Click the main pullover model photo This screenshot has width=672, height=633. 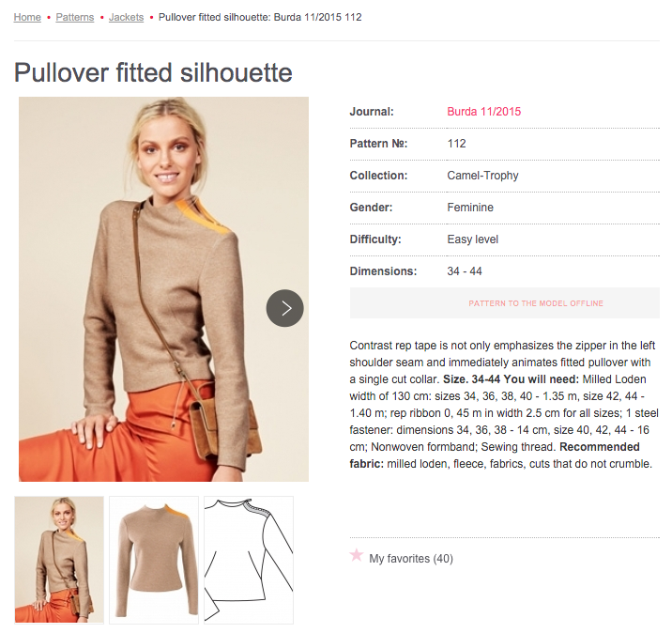click(163, 289)
